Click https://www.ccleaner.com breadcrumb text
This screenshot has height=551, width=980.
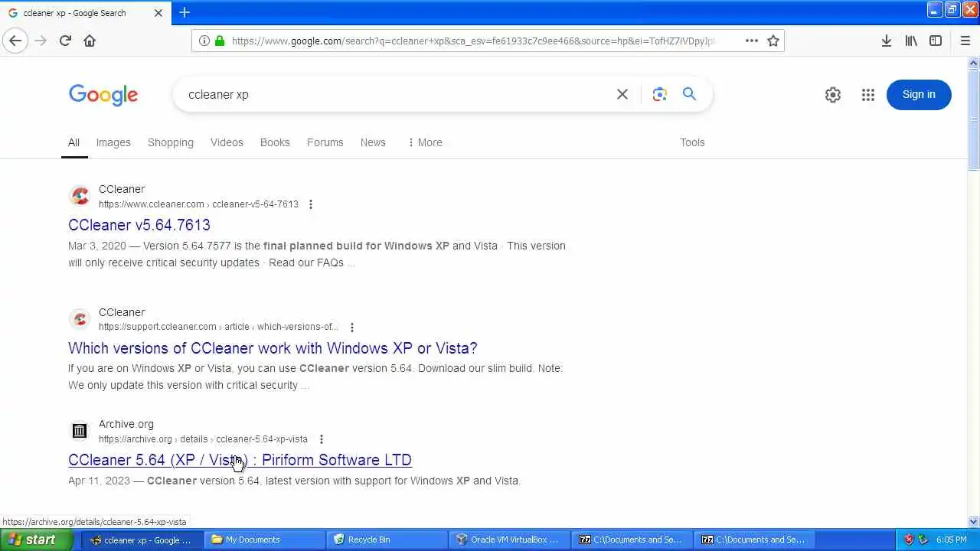pyautogui.click(x=152, y=204)
